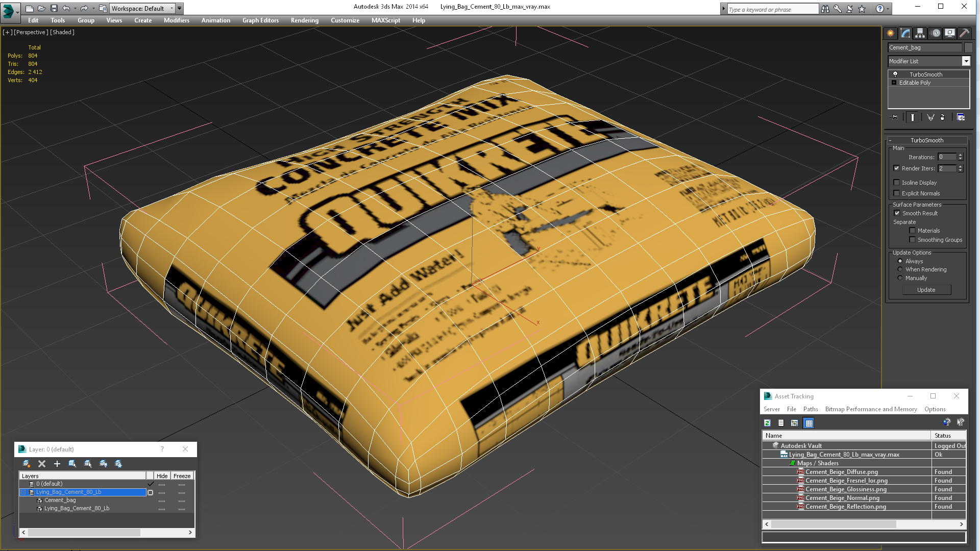Toggle Smooth Result checkbox
The image size is (980, 551).
point(897,213)
